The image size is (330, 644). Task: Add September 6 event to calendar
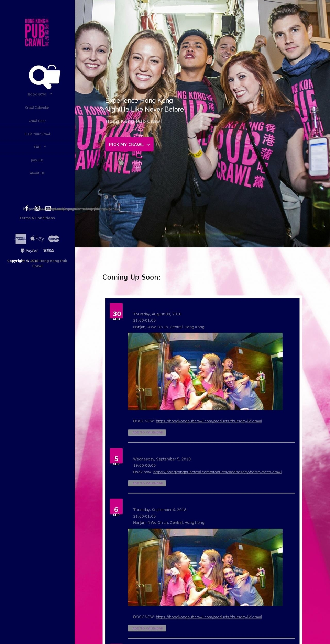(x=147, y=628)
